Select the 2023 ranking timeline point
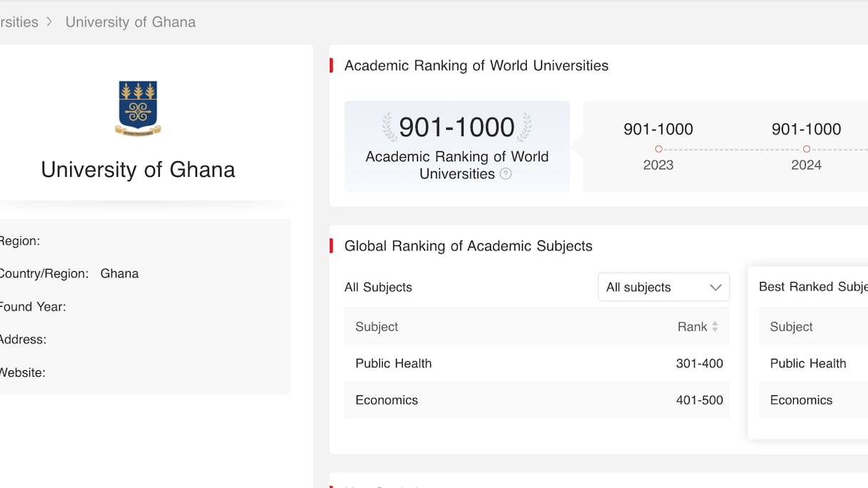The width and height of the screenshot is (868, 488). click(658, 149)
